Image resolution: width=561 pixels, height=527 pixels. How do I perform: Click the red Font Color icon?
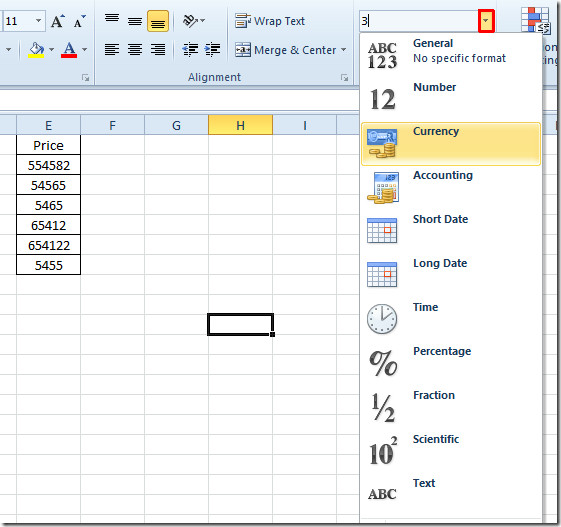(x=69, y=49)
